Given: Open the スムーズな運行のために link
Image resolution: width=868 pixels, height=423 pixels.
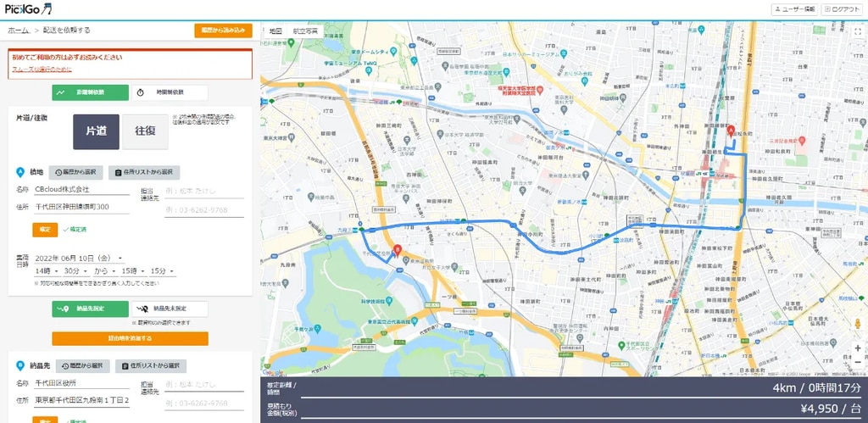Looking at the screenshot, I should [x=42, y=70].
